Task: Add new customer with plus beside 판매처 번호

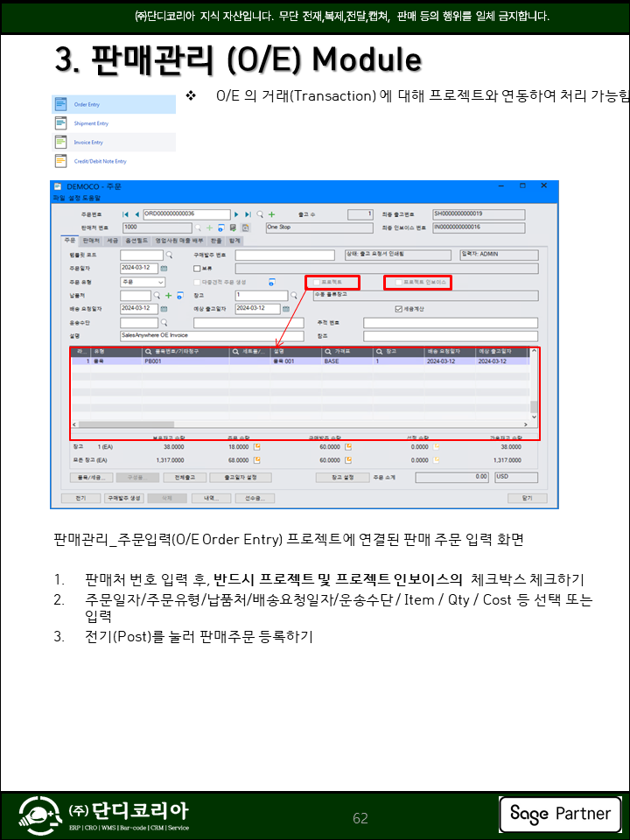Action: click(x=209, y=227)
